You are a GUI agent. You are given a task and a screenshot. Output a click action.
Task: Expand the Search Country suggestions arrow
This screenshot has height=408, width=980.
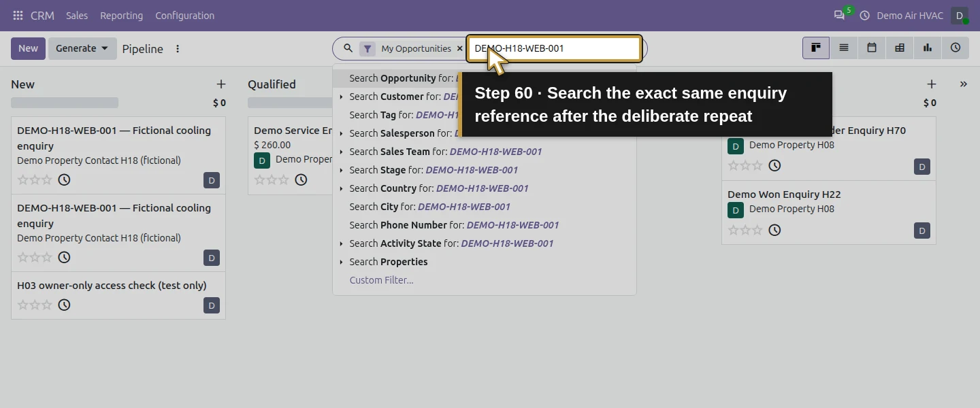(x=341, y=188)
